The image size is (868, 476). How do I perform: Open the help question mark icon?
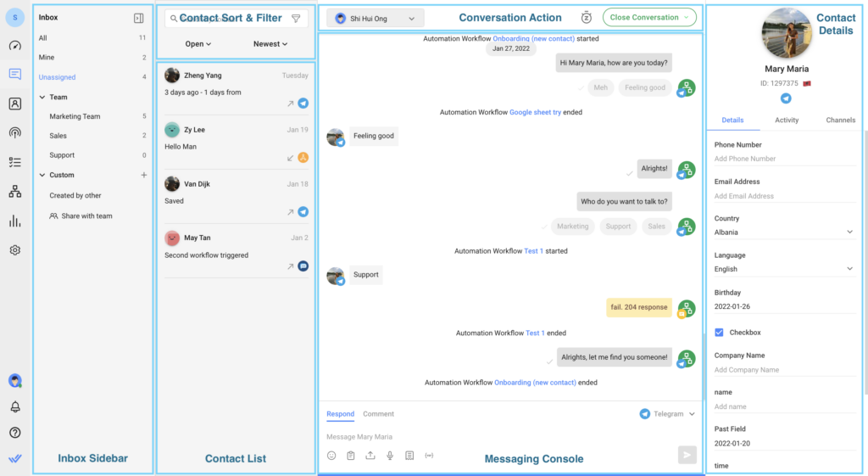click(15, 433)
